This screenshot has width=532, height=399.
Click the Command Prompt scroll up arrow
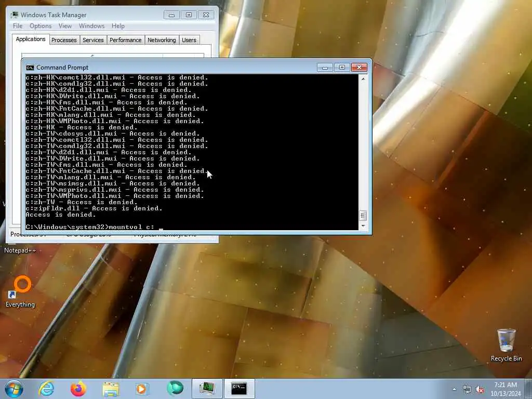363,79
